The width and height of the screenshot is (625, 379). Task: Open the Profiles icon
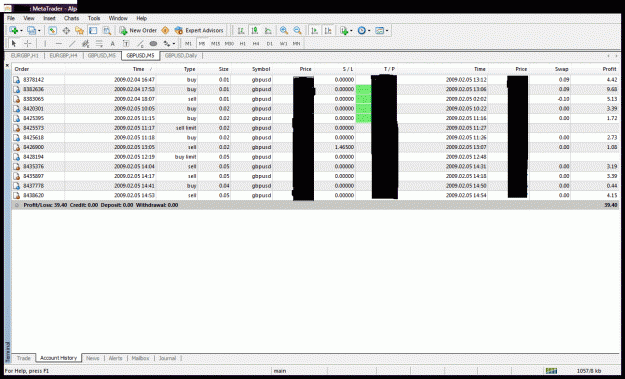[31, 30]
